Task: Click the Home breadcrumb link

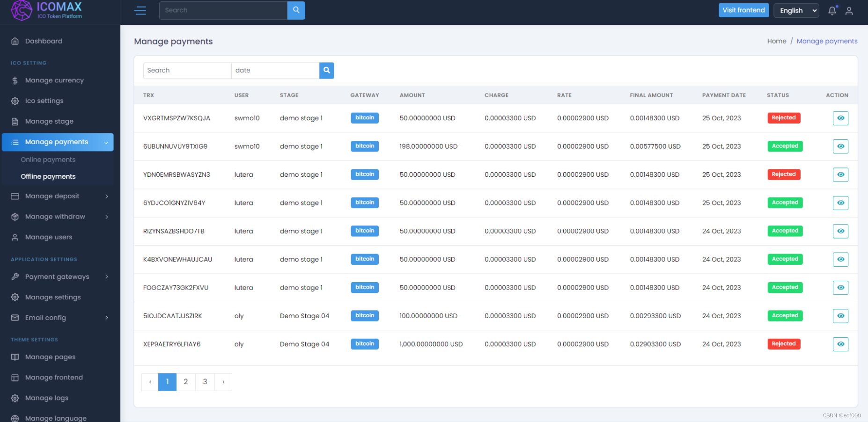Action: 776,41
